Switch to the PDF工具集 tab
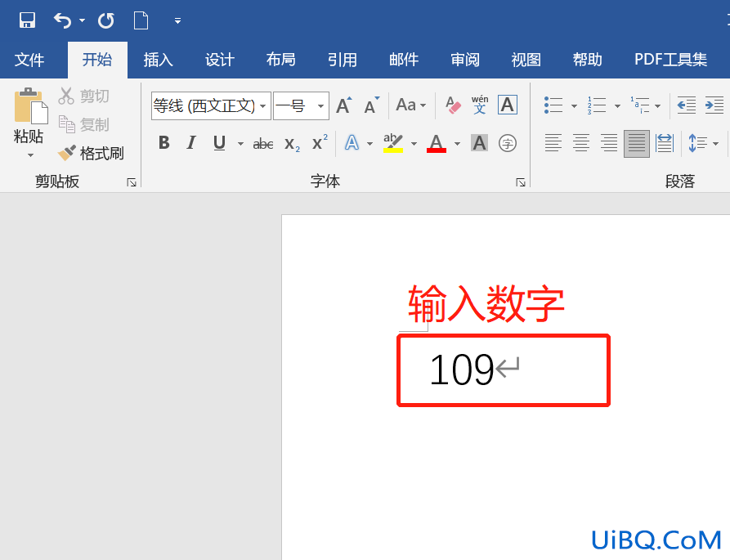This screenshot has height=560, width=730. [671, 60]
